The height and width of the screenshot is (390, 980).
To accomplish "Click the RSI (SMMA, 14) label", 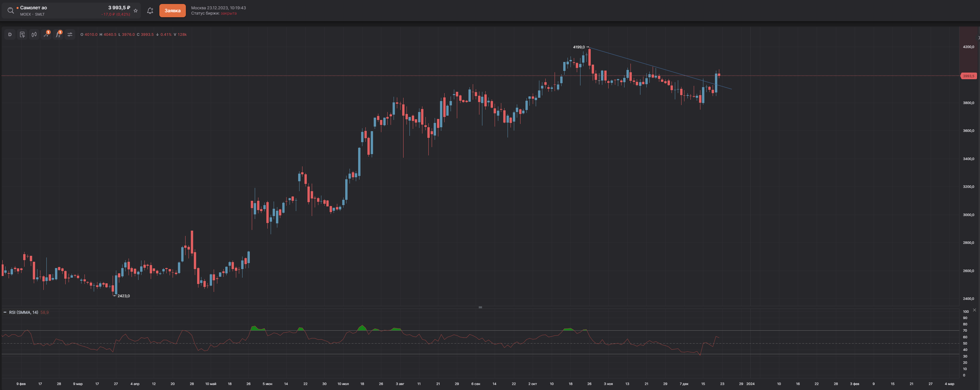I will click(x=24, y=312).
